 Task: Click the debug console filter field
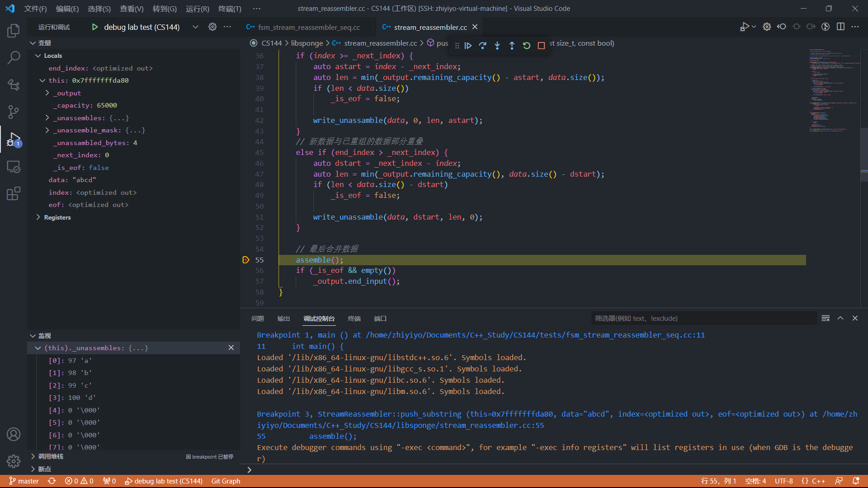(x=703, y=319)
